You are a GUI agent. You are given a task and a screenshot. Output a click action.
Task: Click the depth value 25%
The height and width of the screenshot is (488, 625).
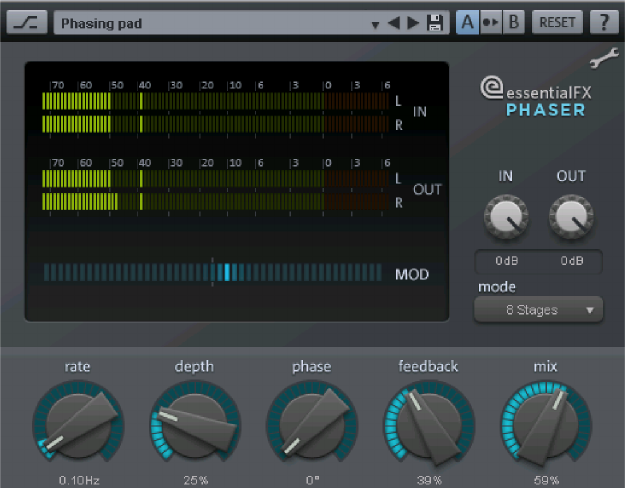[x=196, y=480]
